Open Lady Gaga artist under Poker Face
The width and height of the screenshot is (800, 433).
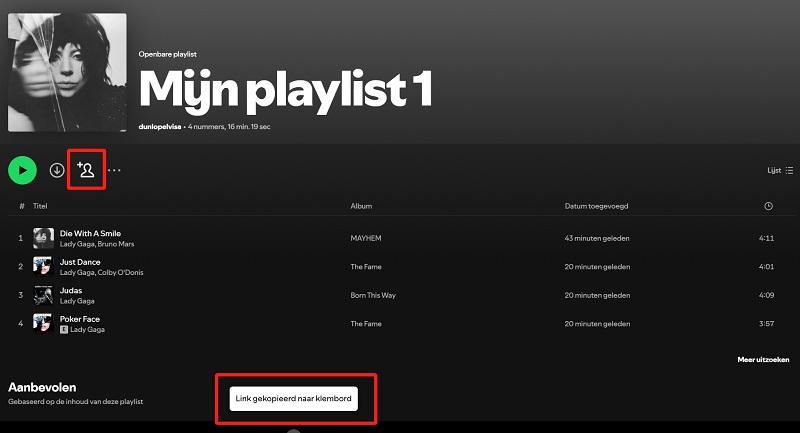pyautogui.click(x=87, y=329)
